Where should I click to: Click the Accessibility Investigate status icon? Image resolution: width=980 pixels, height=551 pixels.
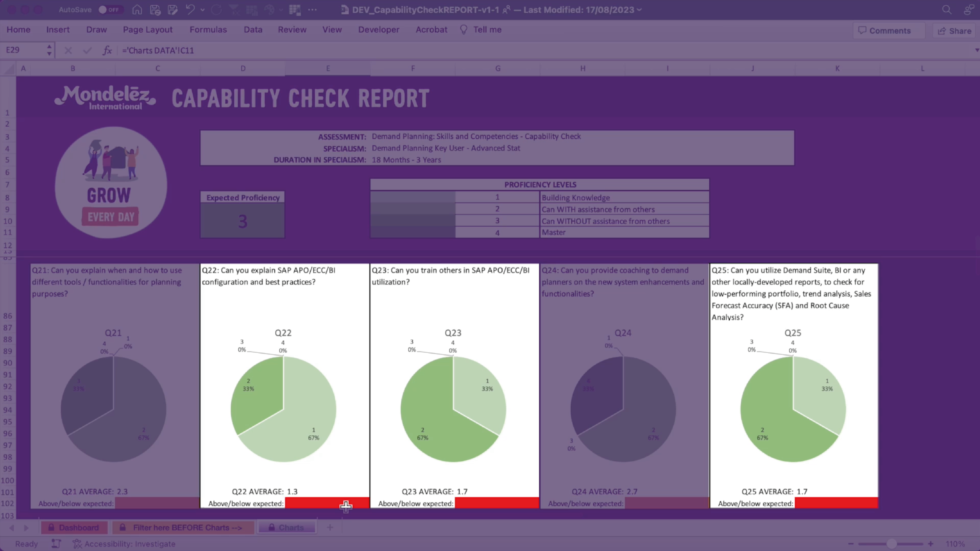click(77, 544)
